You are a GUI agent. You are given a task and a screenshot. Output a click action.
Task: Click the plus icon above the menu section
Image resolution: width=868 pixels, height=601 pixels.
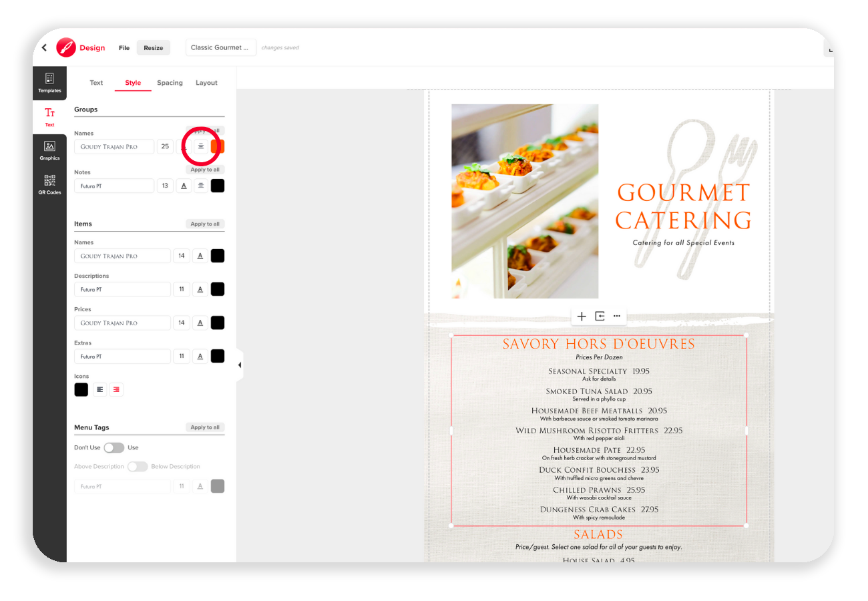click(582, 317)
